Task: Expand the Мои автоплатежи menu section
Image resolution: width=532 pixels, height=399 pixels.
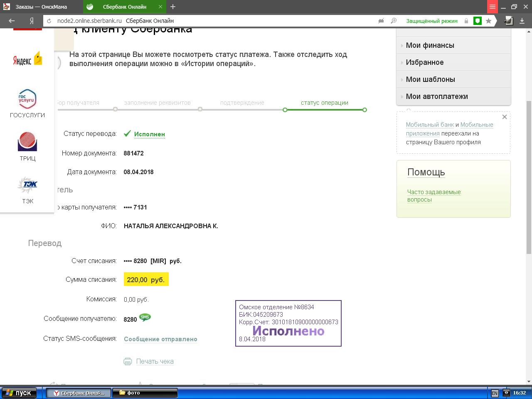Action: tap(453, 96)
